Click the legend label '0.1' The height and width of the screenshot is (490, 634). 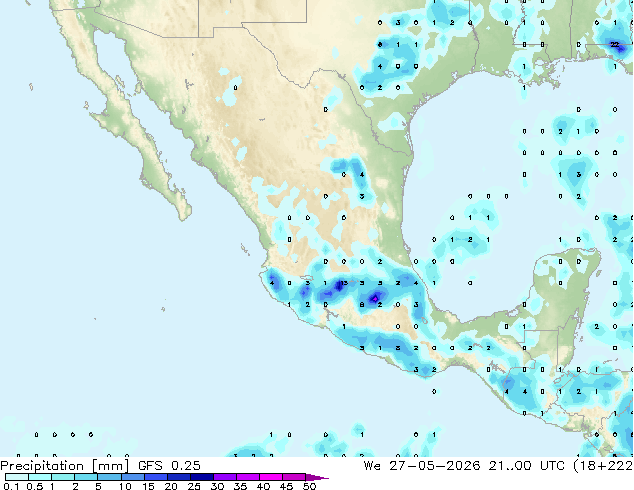click(11, 486)
